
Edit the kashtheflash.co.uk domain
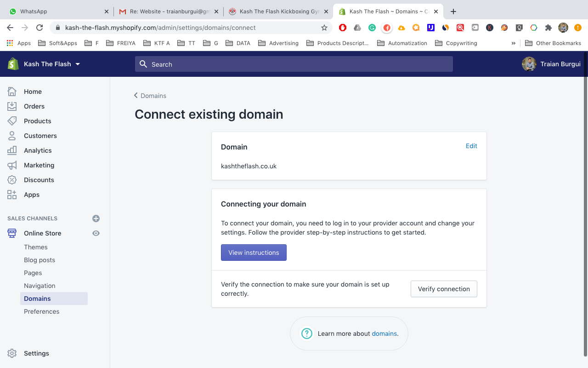[x=471, y=146]
